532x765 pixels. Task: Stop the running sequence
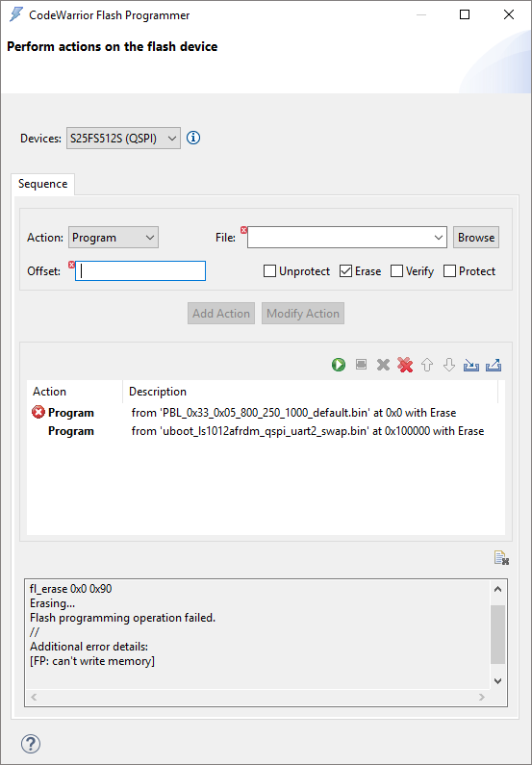click(361, 365)
